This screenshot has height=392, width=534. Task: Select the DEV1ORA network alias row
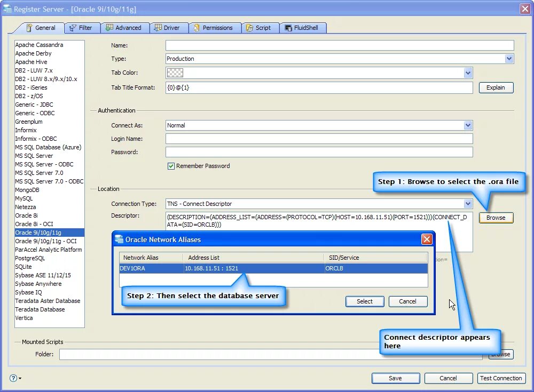[x=273, y=268]
